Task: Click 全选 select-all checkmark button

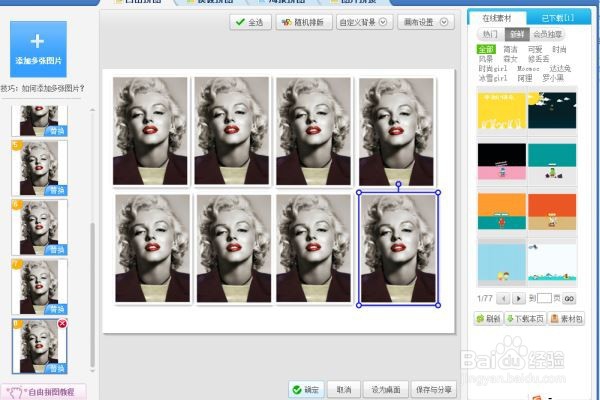Action: coord(250,22)
